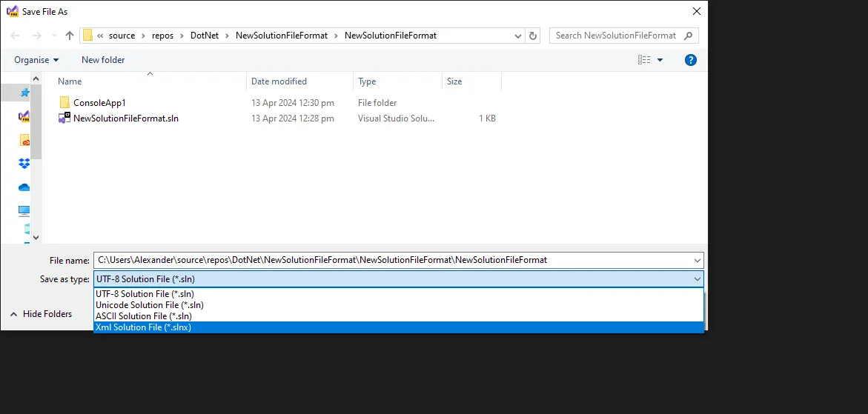Navigate to parent NewSolutionFileFormat breadcrumb
This screenshot has height=414, width=868.
click(x=282, y=36)
